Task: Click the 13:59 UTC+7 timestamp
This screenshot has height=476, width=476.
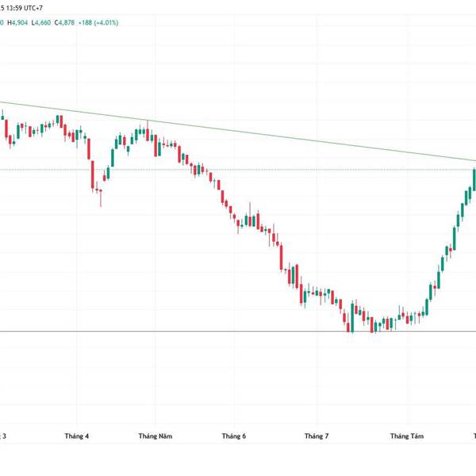Action: pos(25,8)
